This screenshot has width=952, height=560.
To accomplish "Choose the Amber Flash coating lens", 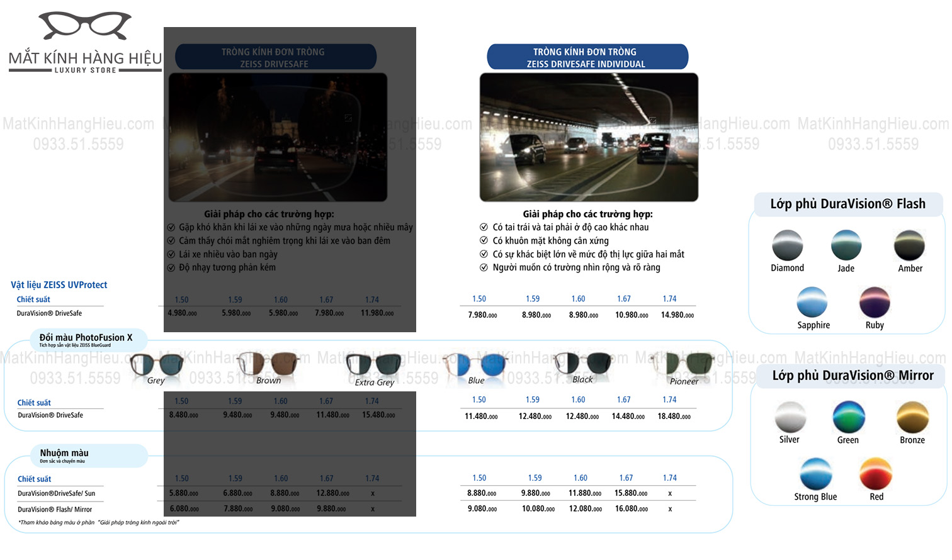I will coord(909,245).
